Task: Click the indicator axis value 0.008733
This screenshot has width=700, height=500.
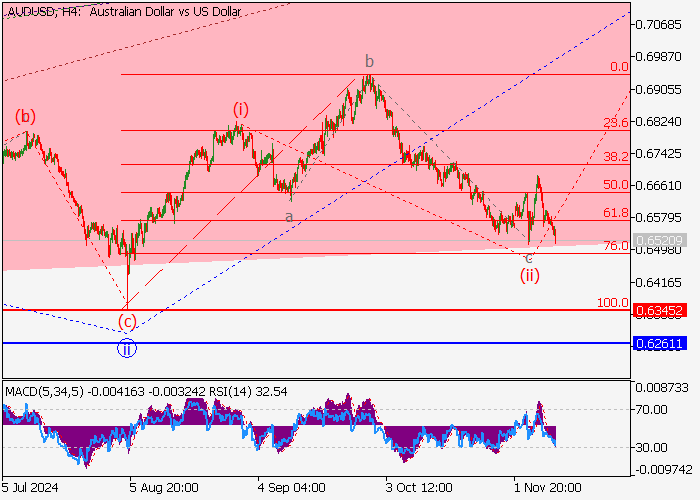Action: [662, 388]
